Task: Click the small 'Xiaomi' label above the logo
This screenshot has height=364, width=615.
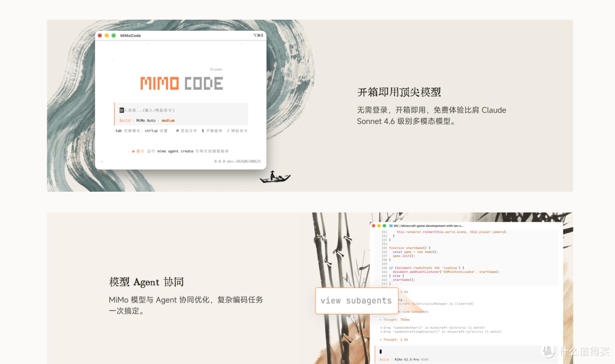Action: point(216,70)
